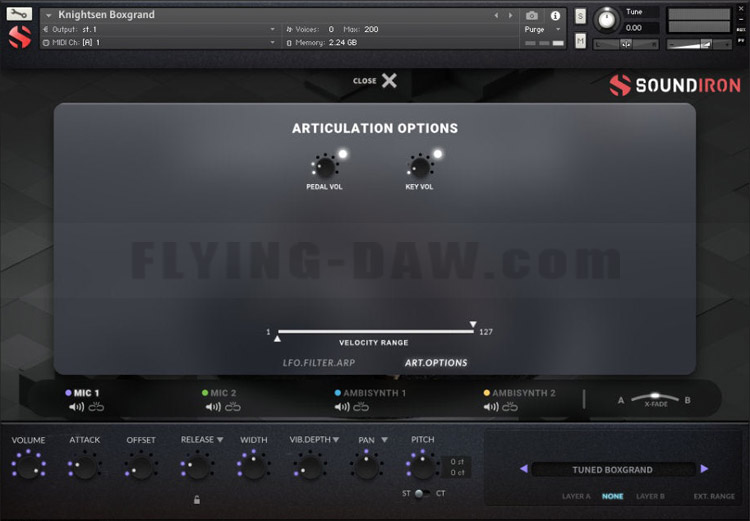Mute Ambisynth 1 with speaker icon

tap(342, 407)
